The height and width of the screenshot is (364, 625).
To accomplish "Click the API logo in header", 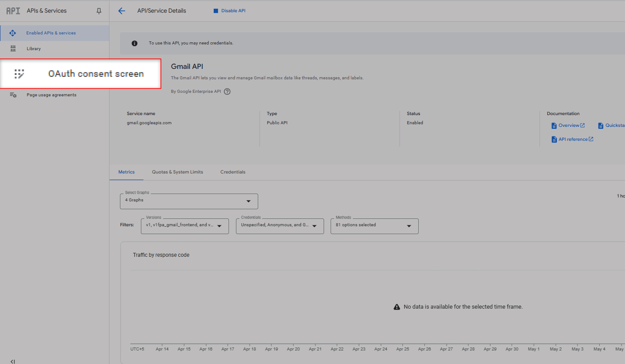I will [13, 11].
